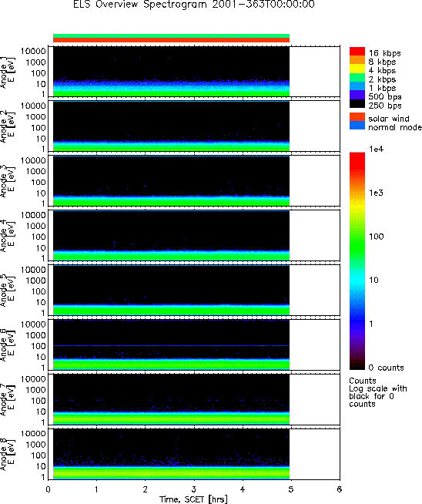Pick the yellow 4 kbps legend swatch

[x=357, y=69]
